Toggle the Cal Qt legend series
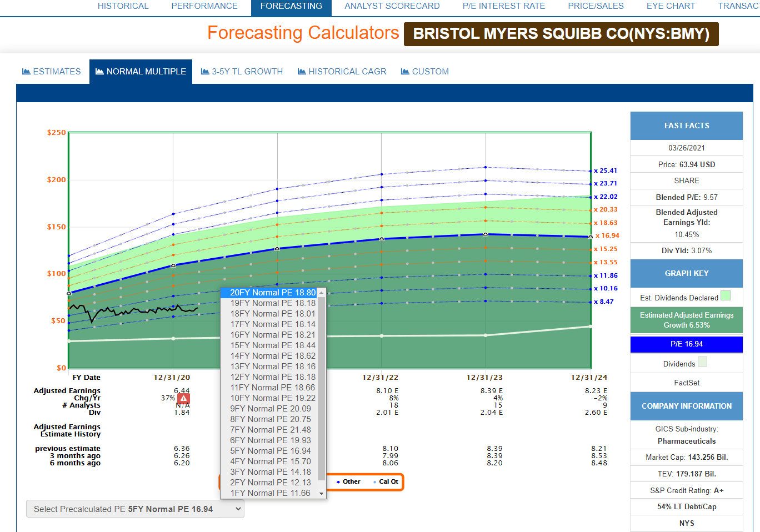760x532 pixels. 386,482
